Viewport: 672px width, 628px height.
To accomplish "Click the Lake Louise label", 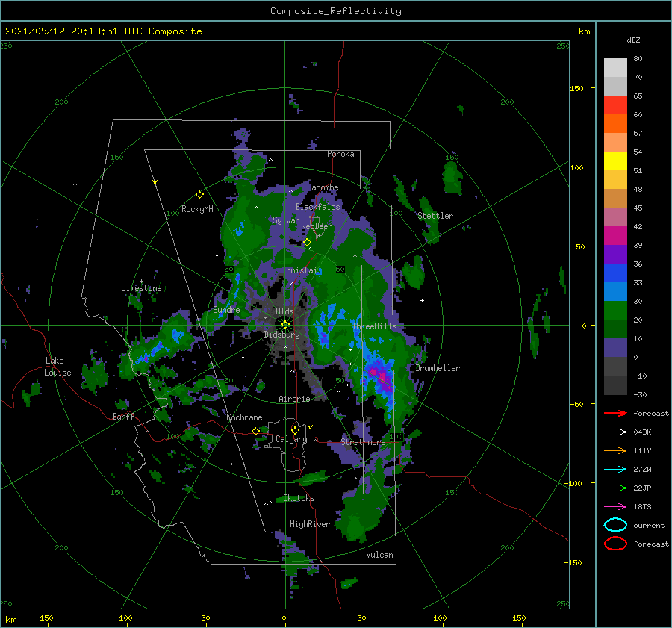I will 58,367.
